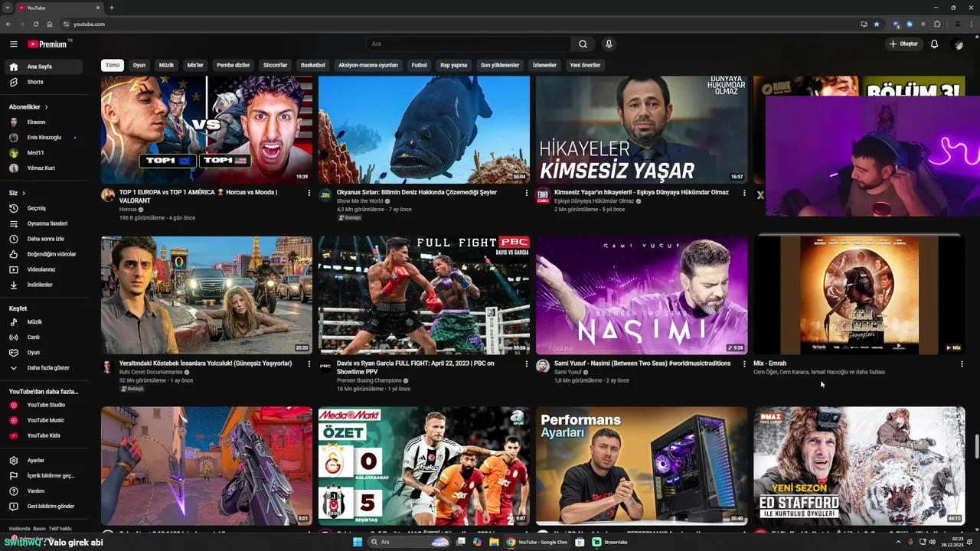Select the Mix'ler filter chip
Viewport: 980px width, 551px height.
[x=195, y=65]
